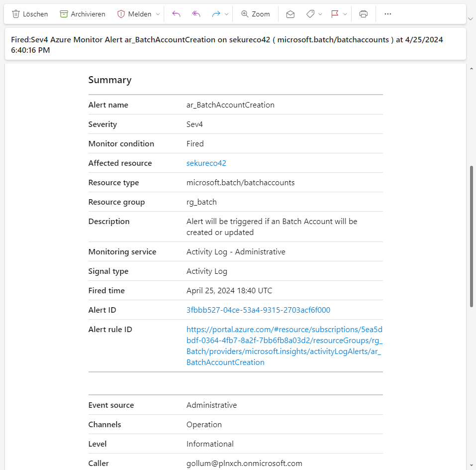The width and height of the screenshot is (476, 470).
Task: Categorize the email with the tag icon
Action: [x=310, y=14]
